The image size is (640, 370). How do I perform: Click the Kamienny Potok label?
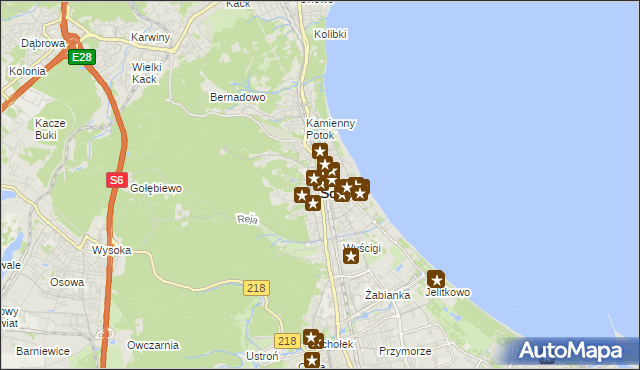pyautogui.click(x=331, y=129)
